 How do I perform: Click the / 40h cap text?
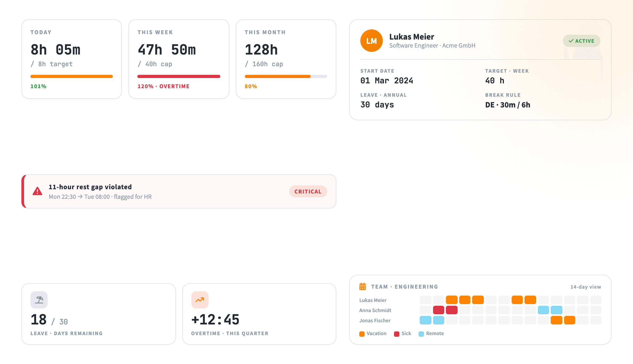click(x=155, y=64)
